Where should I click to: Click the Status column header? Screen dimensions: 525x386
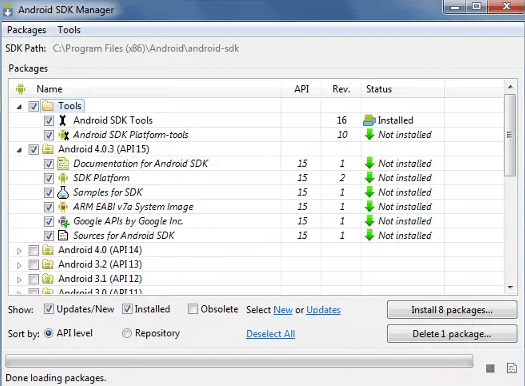point(403,89)
